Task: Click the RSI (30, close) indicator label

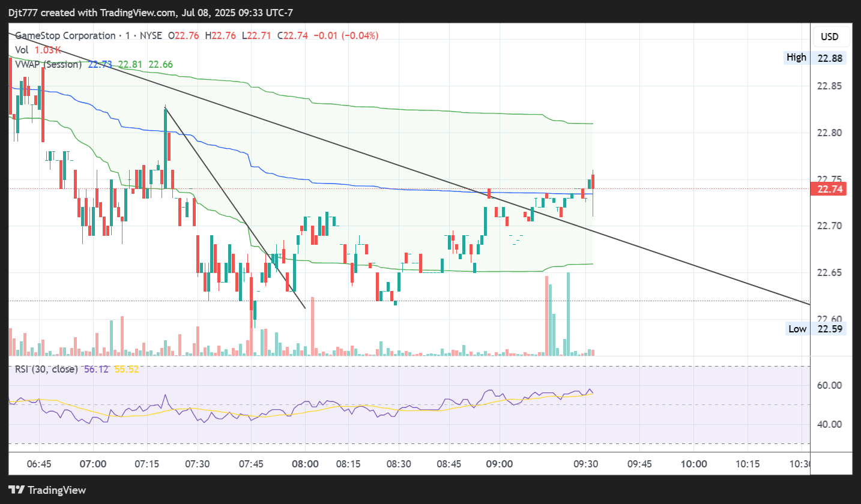Action: (x=46, y=369)
